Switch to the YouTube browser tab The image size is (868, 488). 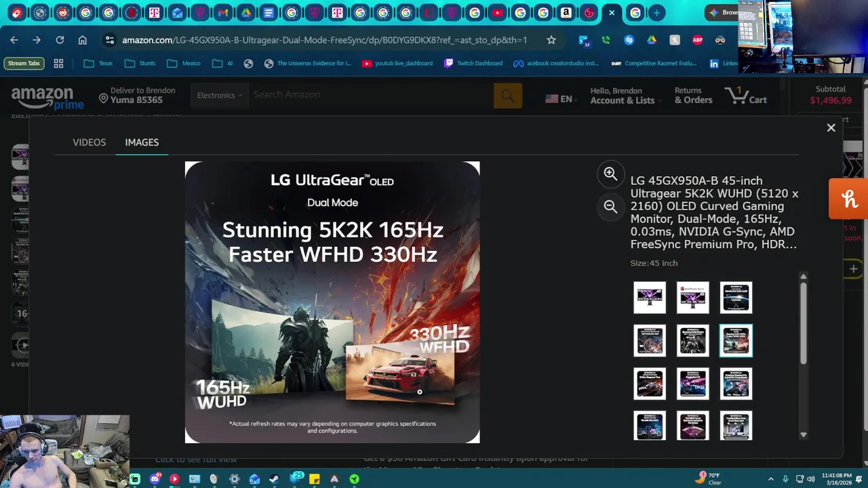498,12
